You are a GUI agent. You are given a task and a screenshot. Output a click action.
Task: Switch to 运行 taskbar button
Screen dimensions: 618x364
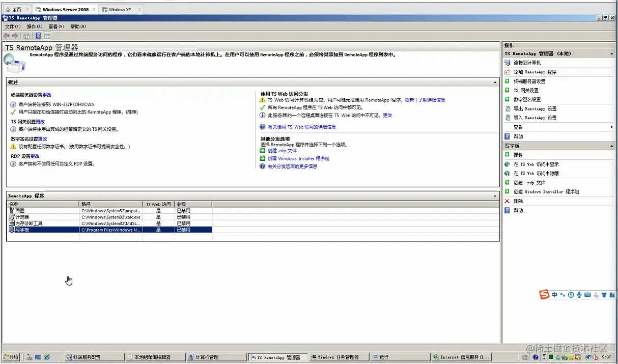(400, 357)
